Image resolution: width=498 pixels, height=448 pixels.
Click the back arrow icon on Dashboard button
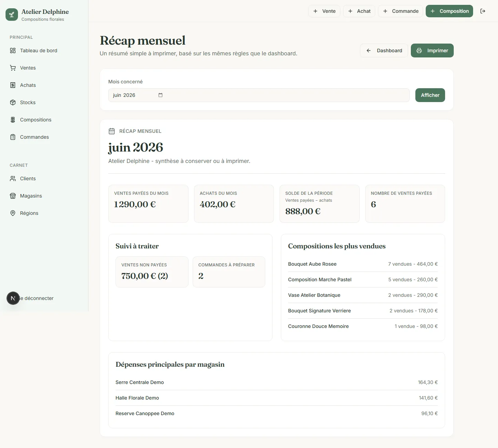369,51
